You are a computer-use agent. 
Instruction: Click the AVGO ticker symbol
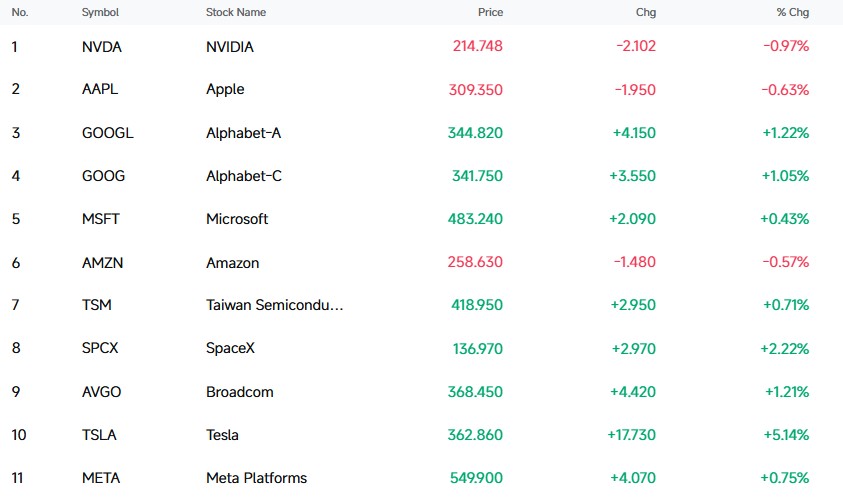(101, 392)
